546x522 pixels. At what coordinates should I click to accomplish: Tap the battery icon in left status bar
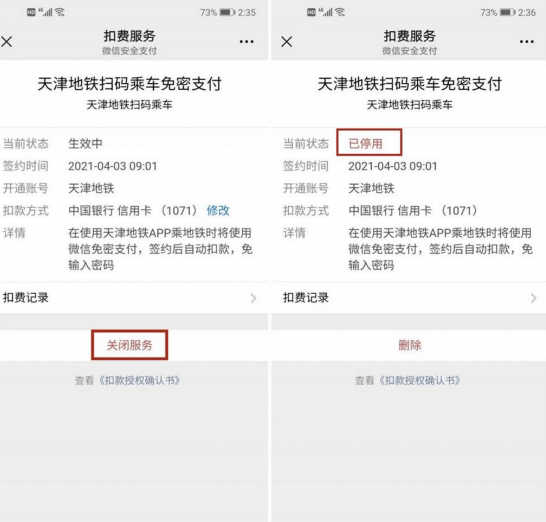click(x=227, y=13)
